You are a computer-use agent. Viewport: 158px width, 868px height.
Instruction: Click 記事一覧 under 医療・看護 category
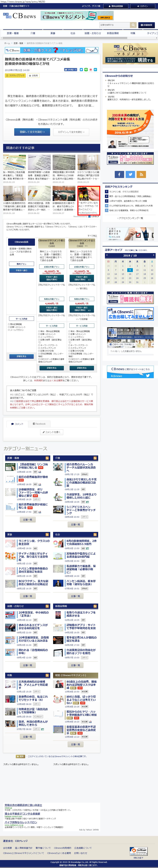click(x=28, y=520)
